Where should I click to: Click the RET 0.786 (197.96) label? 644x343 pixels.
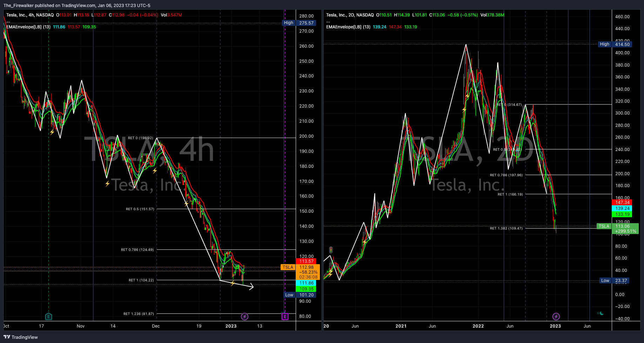pyautogui.click(x=506, y=175)
